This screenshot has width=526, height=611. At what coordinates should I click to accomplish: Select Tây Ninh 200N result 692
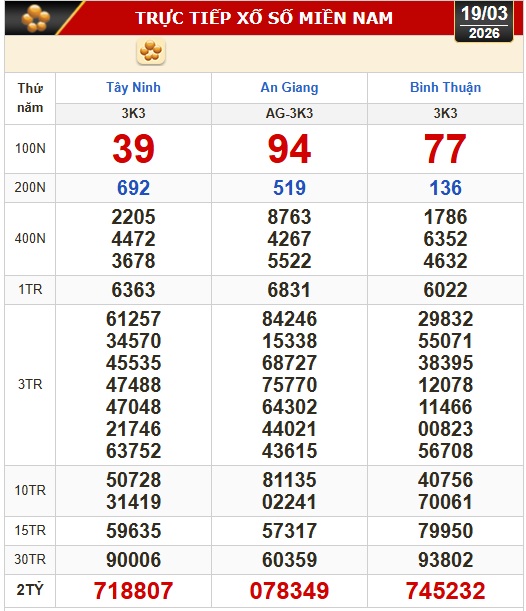(x=133, y=188)
